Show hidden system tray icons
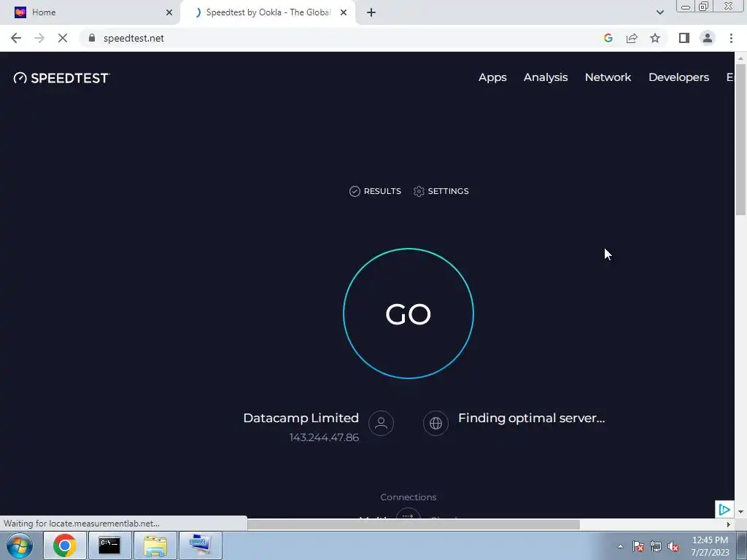 point(620,546)
